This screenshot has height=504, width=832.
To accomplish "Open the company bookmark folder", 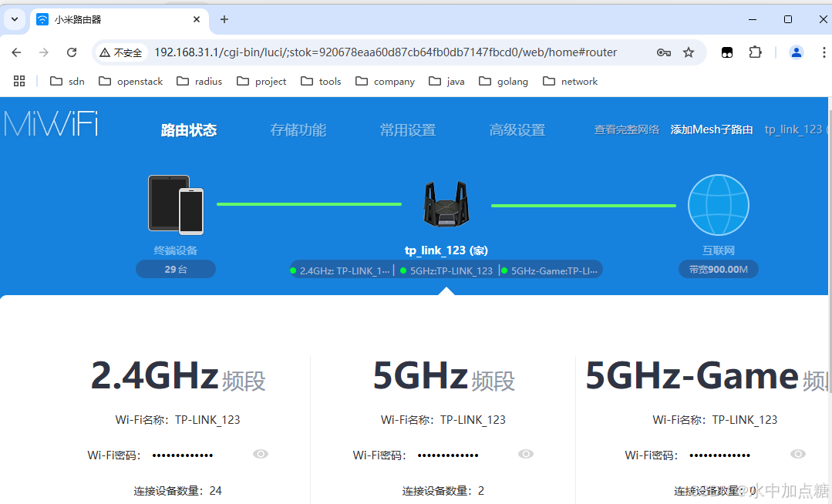I will [386, 81].
